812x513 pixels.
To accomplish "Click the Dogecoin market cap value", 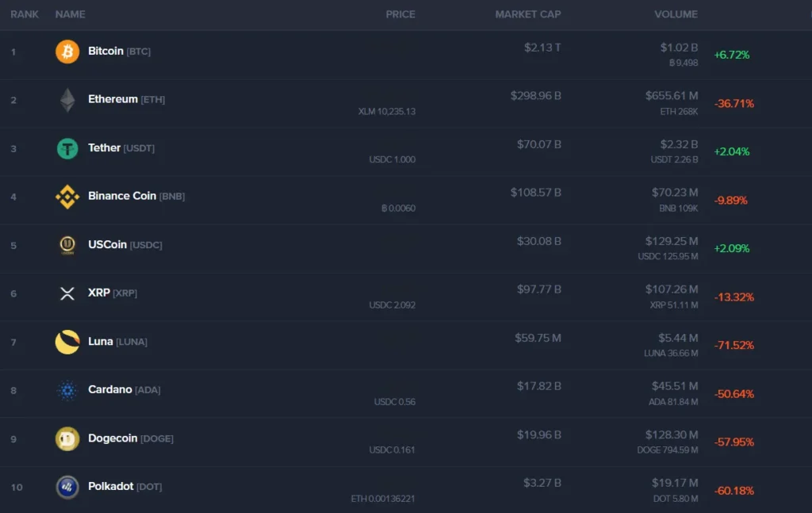I will 539,434.
